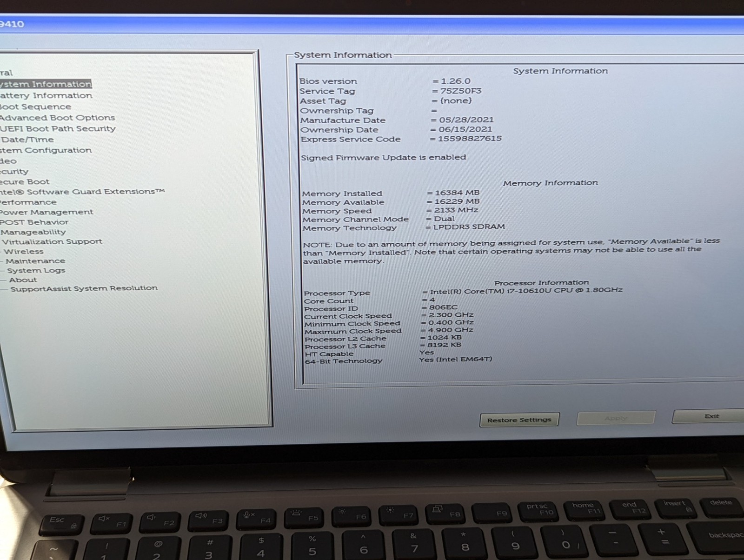This screenshot has width=744, height=560.
Task: Expand POST Behavior category
Action: 34,222
